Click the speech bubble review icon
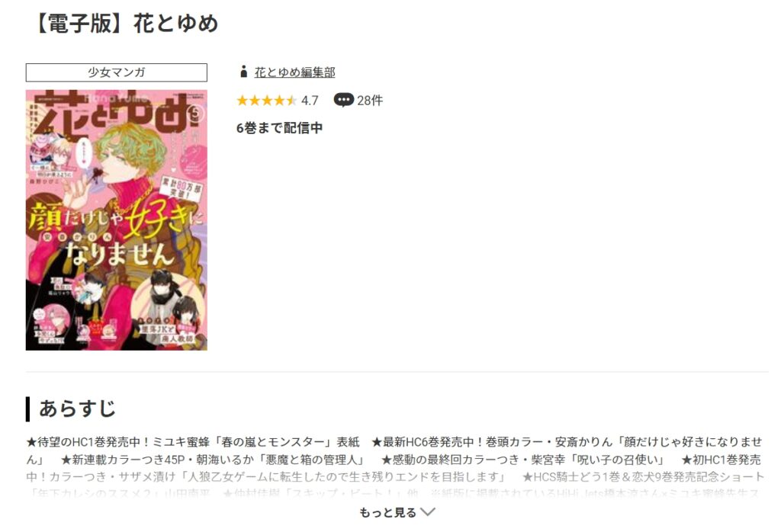Screen dimensions: 781x532 coord(343,100)
